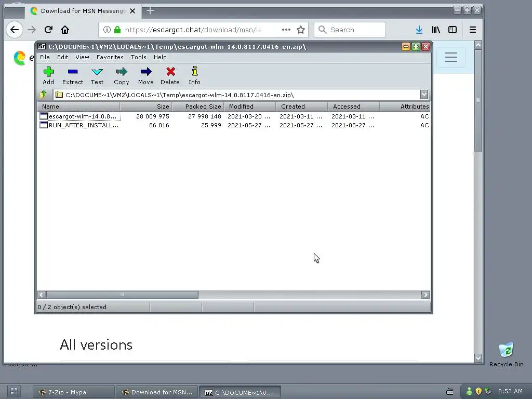This screenshot has height=399, width=532.
Task: Click the 7-Zip scroll left arrow
Action: (42, 295)
